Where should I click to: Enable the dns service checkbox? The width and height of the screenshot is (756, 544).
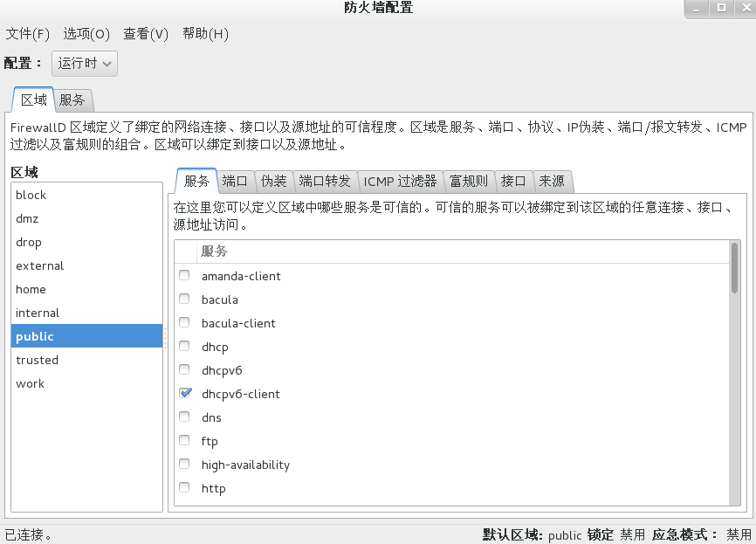tap(184, 417)
